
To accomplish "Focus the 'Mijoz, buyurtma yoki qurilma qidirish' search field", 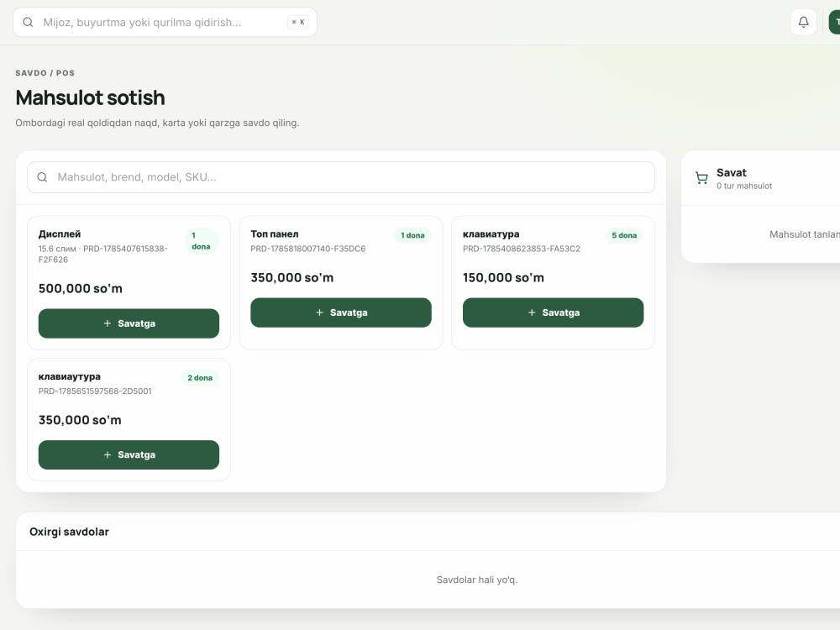I will point(165,22).
